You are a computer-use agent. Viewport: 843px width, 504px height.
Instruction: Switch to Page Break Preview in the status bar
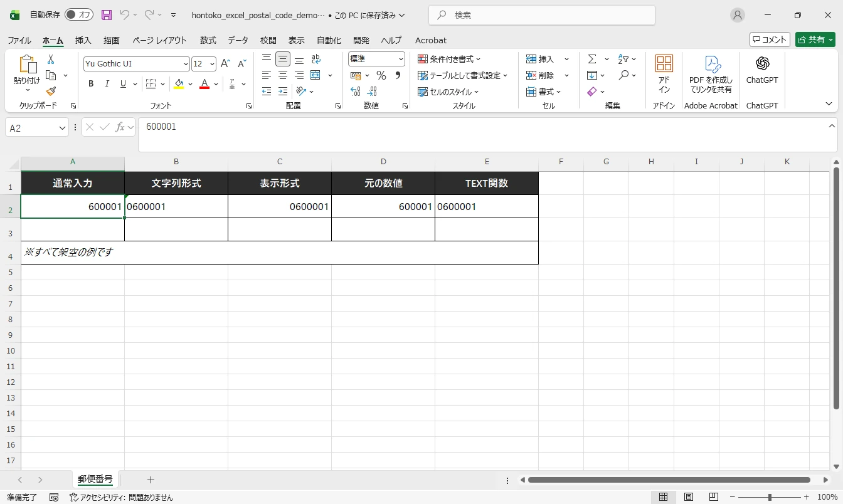tap(714, 497)
